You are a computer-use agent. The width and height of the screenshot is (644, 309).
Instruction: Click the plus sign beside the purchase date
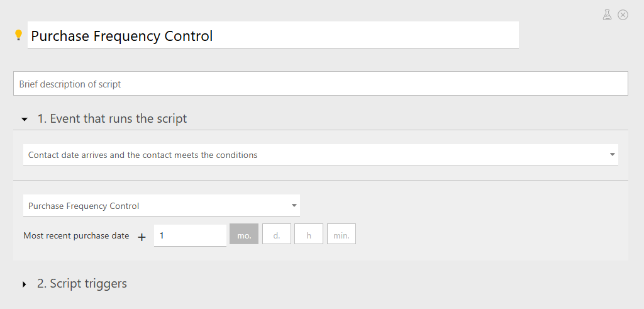[x=142, y=237]
